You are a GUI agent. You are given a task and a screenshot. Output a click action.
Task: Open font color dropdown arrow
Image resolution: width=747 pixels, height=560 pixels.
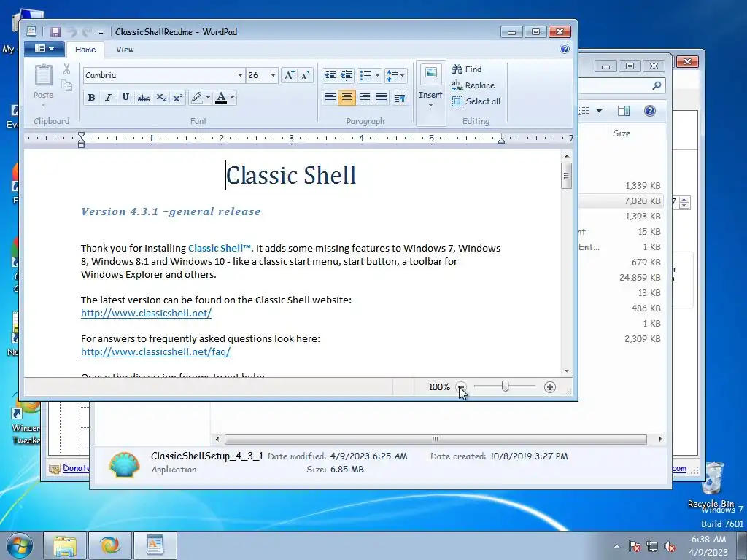pyautogui.click(x=233, y=98)
